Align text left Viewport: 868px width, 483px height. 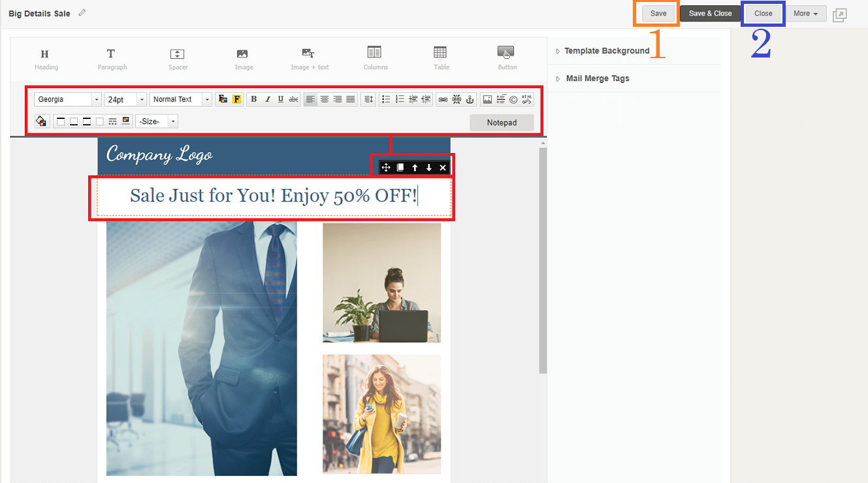(x=311, y=99)
